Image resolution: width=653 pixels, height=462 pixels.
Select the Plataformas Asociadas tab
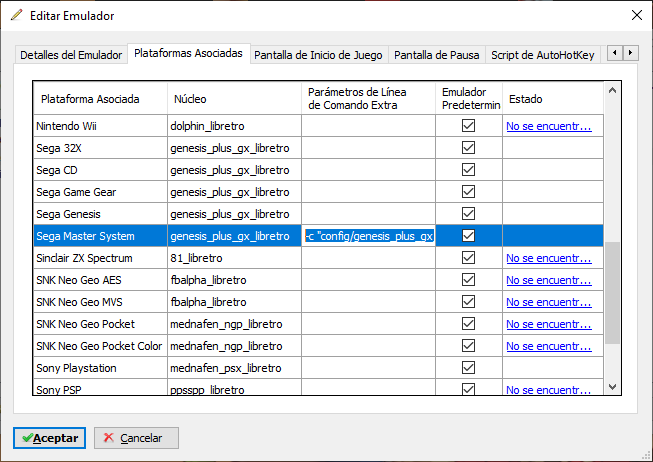click(x=188, y=53)
